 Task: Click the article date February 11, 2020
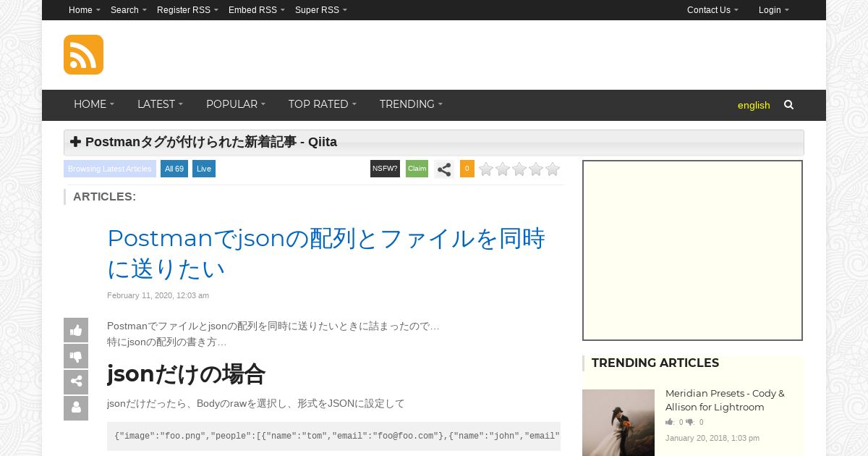pos(158,295)
